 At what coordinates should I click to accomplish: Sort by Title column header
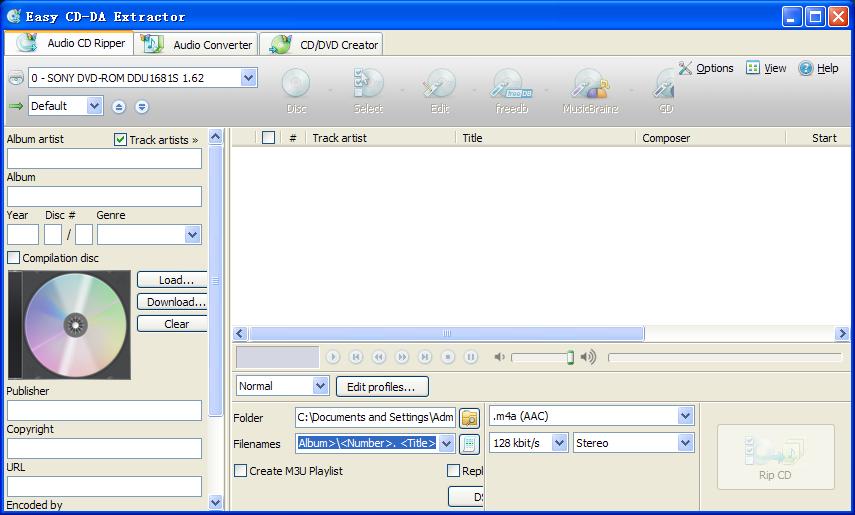pos(545,138)
